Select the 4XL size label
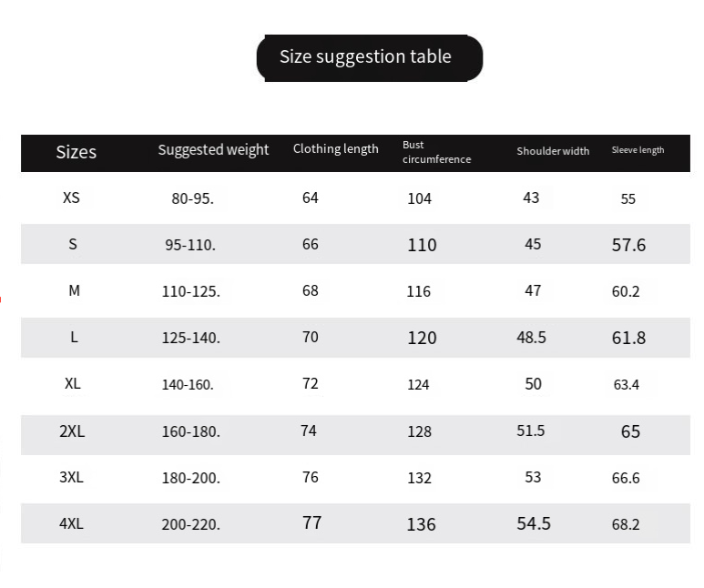The width and height of the screenshot is (704, 588). tap(72, 524)
